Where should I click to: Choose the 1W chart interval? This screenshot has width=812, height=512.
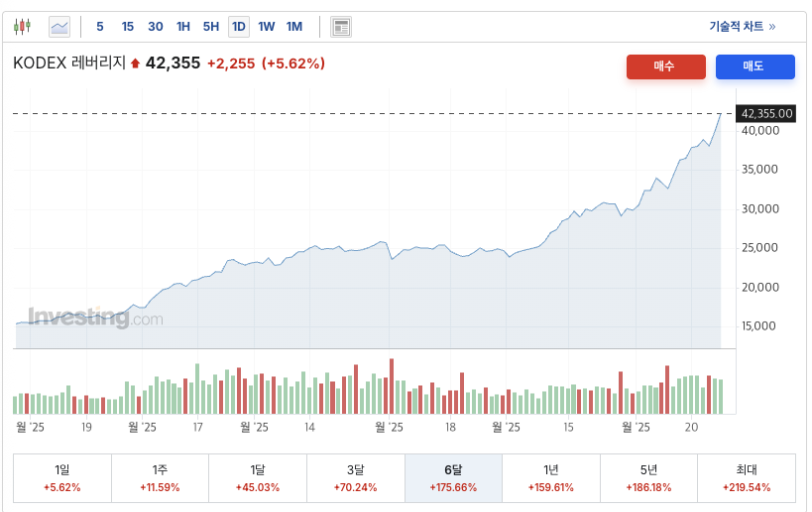point(267,27)
